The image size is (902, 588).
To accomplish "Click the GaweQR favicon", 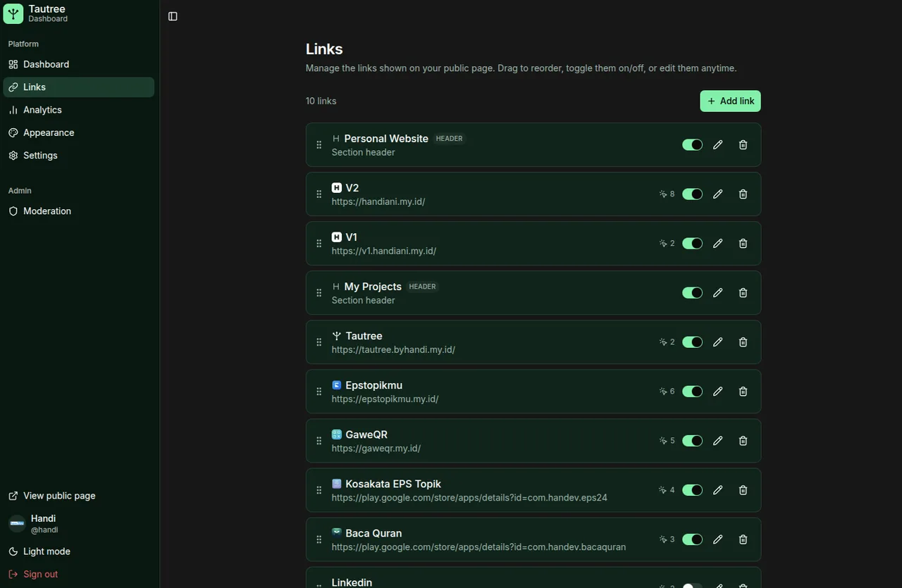I will (337, 434).
